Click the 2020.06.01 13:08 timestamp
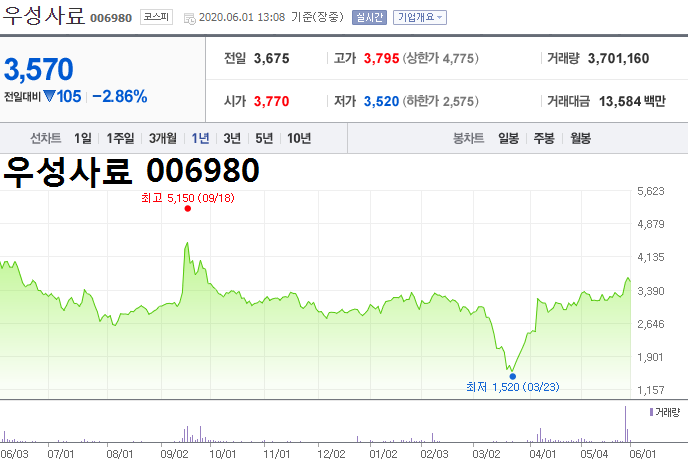Viewport: 688px width, 475px height. [242, 17]
